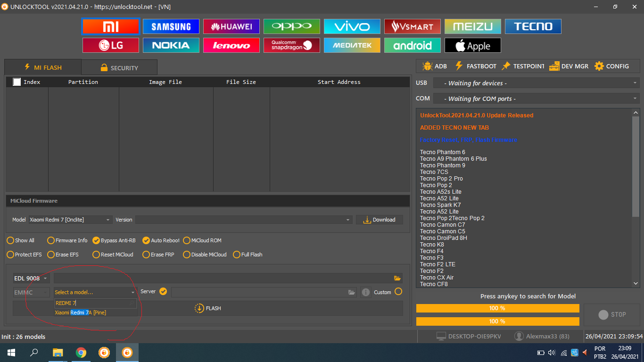Screen dimensions: 644x362
Task: Check the Index select-all checkbox
Action: point(17,82)
